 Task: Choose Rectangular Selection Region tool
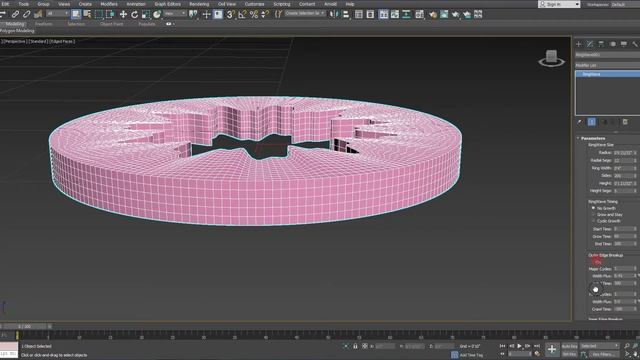coord(99,14)
